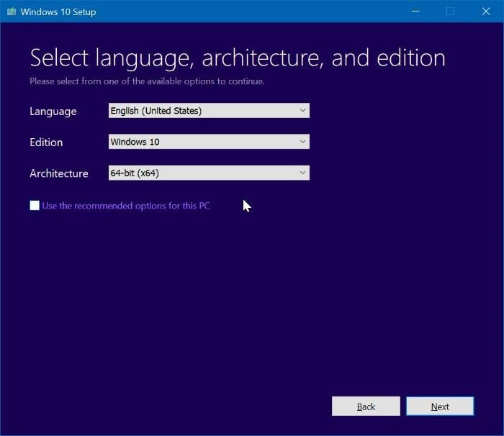Click the grayed-out maximize button
The width and height of the screenshot is (504, 436).
point(450,12)
